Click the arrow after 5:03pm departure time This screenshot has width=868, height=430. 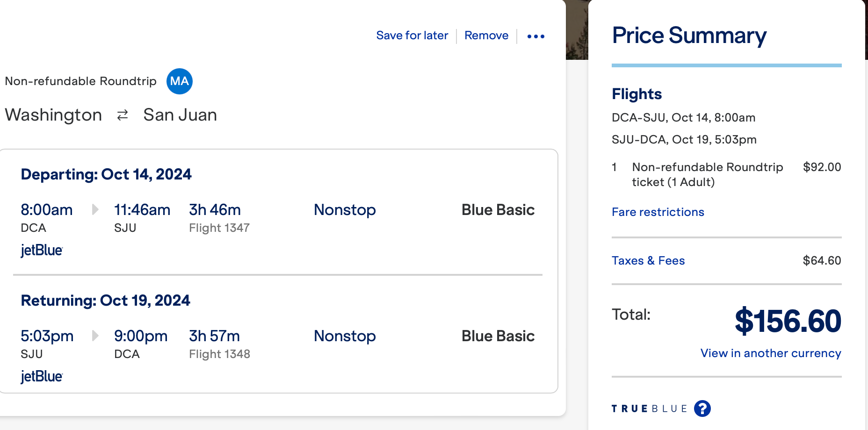click(x=95, y=336)
